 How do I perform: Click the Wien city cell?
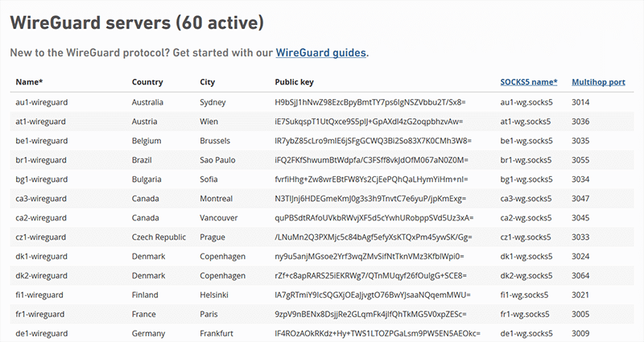click(209, 122)
